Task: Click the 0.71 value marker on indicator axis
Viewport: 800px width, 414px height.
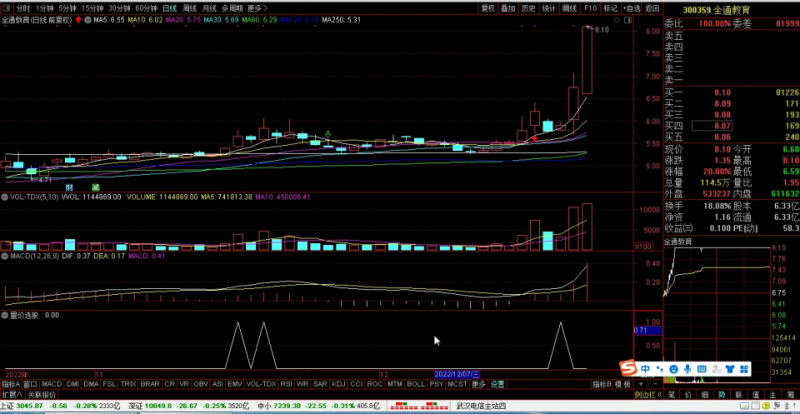Action: pos(642,330)
